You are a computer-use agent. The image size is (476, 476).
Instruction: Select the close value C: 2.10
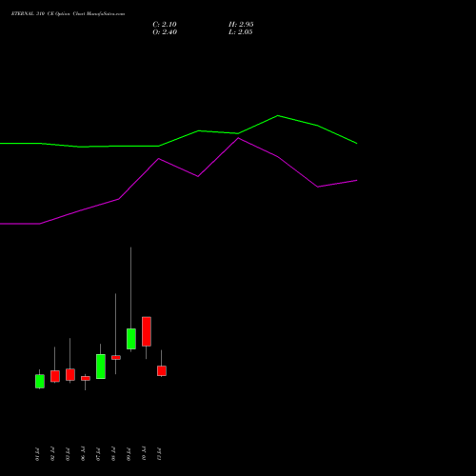(x=165, y=25)
